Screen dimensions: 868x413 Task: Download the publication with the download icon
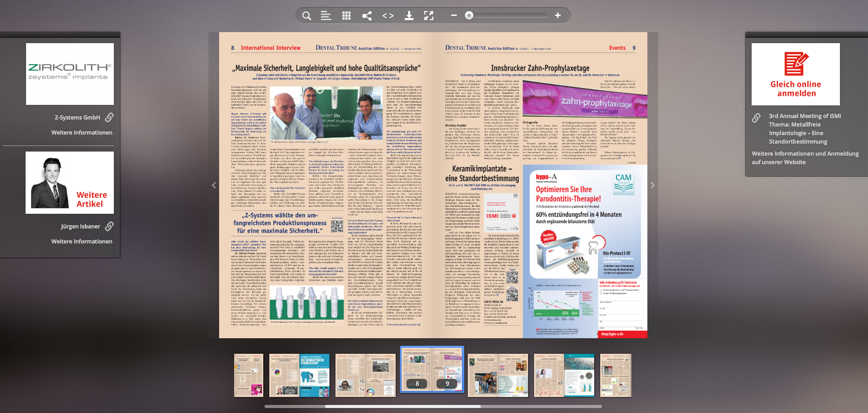coord(409,16)
